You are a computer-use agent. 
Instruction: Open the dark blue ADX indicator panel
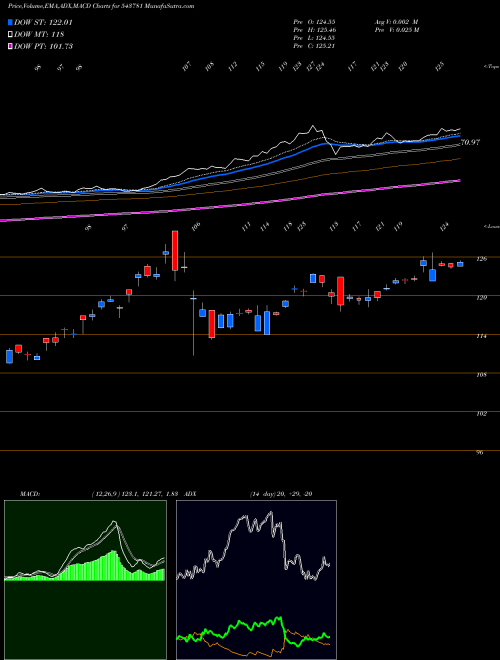point(256,580)
